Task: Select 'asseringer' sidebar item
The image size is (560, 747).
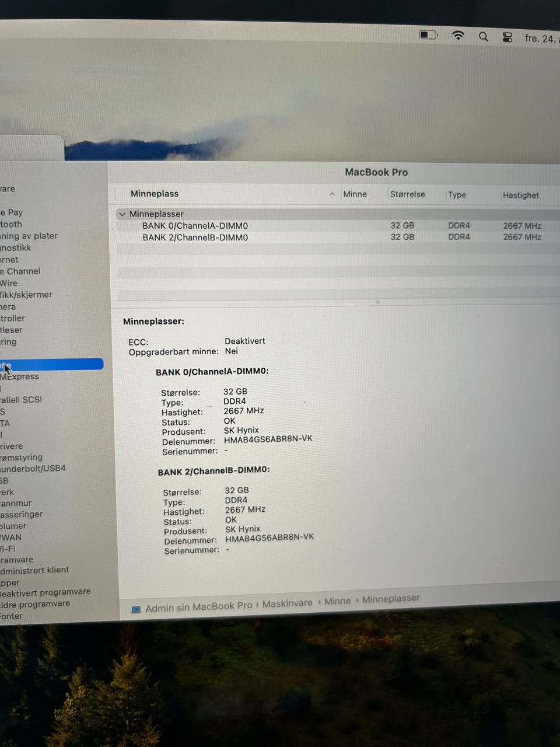Action: 22,514
